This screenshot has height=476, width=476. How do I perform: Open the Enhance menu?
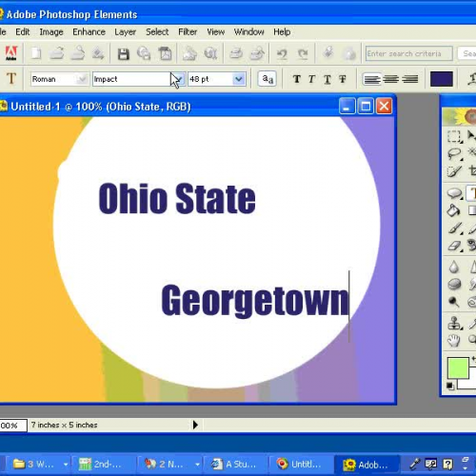[89, 31]
